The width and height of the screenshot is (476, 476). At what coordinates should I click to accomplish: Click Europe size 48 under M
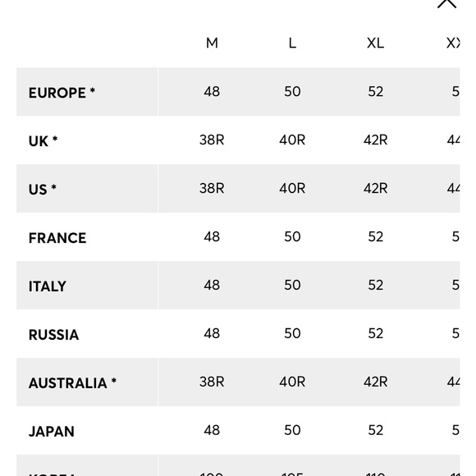212,91
